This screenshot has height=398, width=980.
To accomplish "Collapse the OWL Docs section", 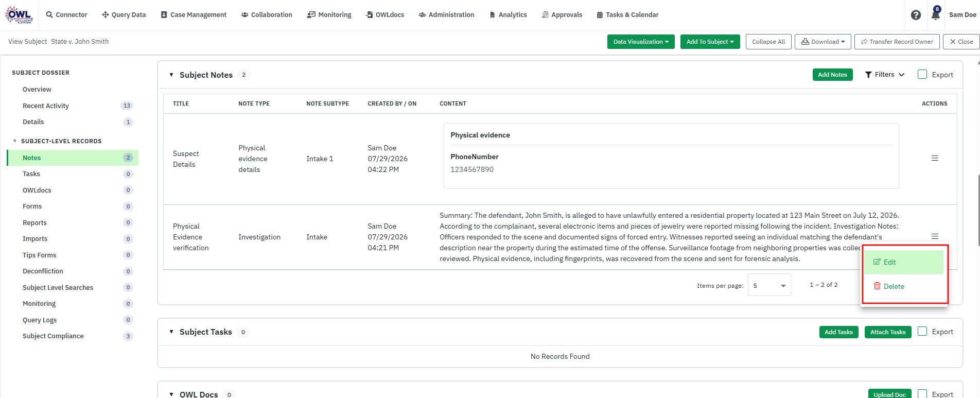I will pyautogui.click(x=171, y=394).
